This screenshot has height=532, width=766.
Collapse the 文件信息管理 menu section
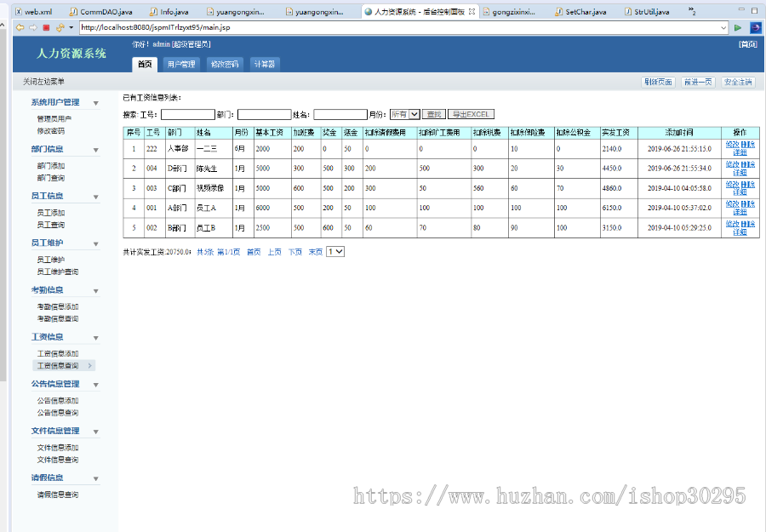(x=95, y=432)
